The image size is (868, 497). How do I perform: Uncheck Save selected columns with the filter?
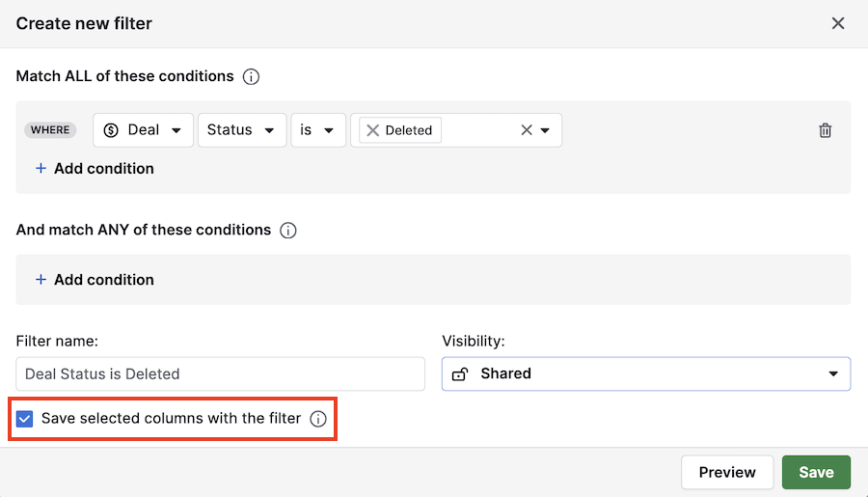(25, 419)
